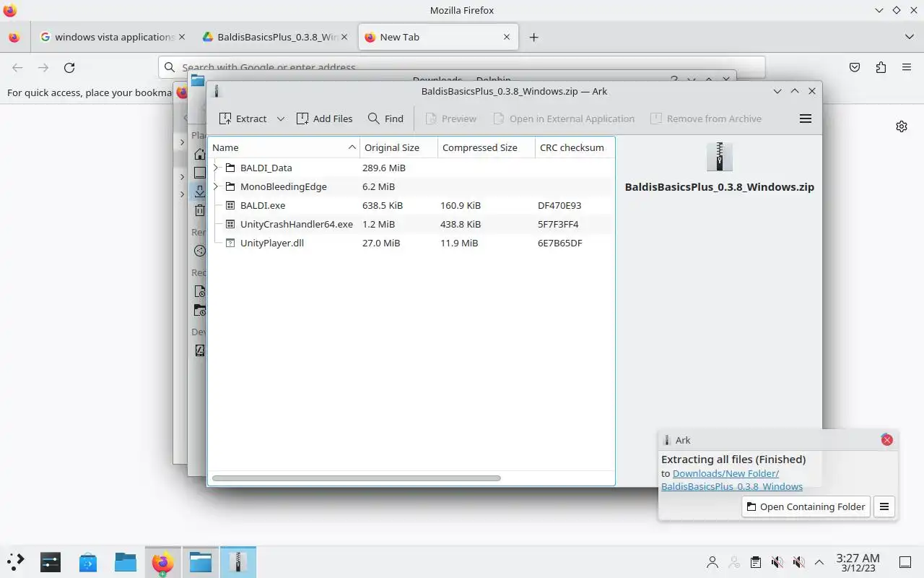Open New Tab personalize gear icon

(x=902, y=126)
